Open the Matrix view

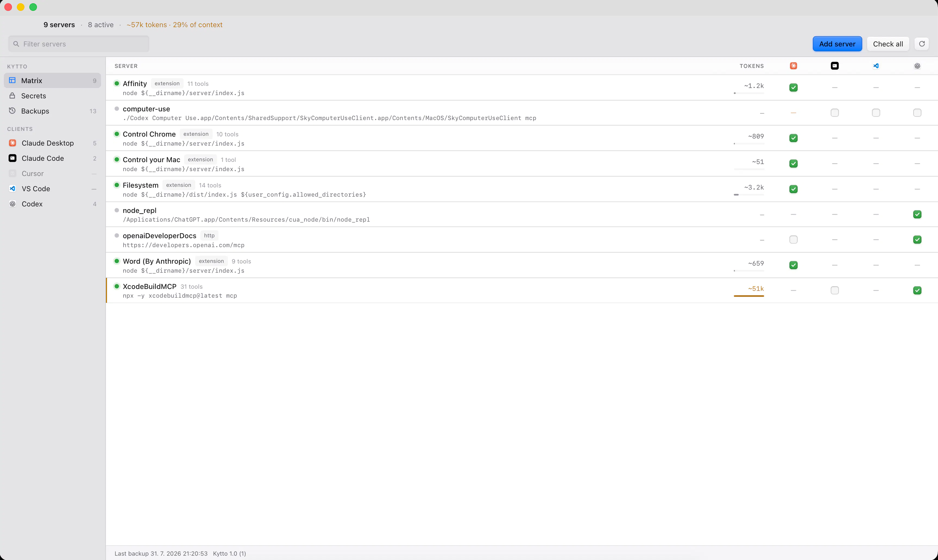click(x=52, y=80)
